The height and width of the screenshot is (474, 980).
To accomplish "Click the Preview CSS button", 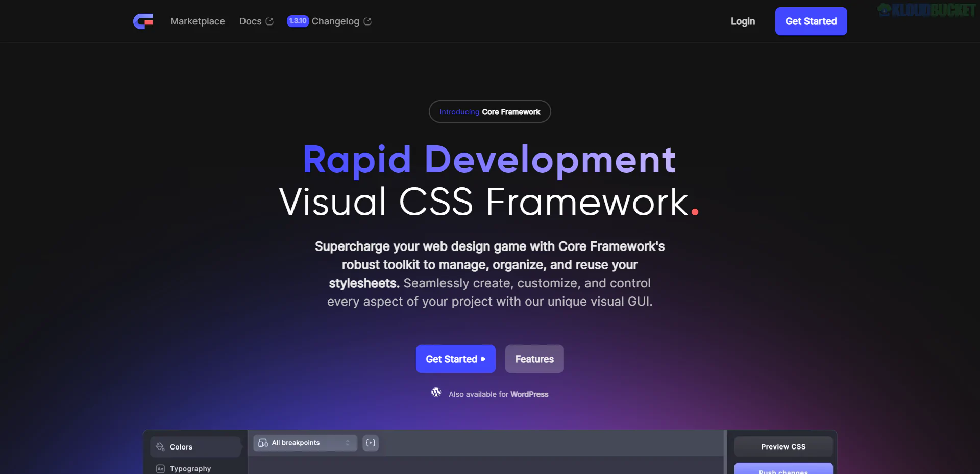I will 783,446.
